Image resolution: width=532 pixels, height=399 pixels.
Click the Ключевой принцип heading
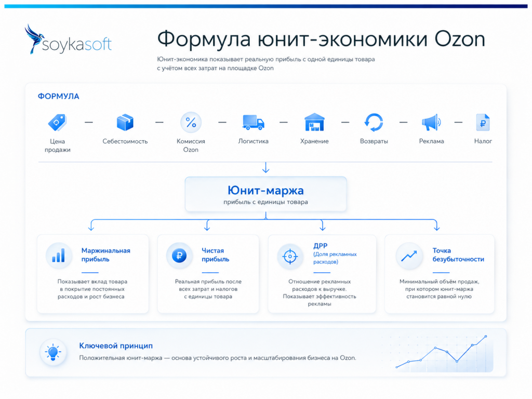tap(116, 345)
